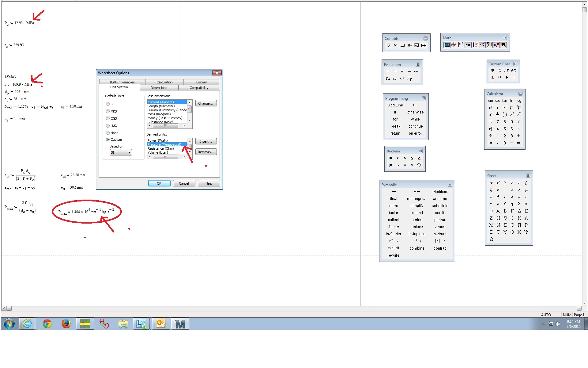Insert a slider control from Controls

point(409,45)
